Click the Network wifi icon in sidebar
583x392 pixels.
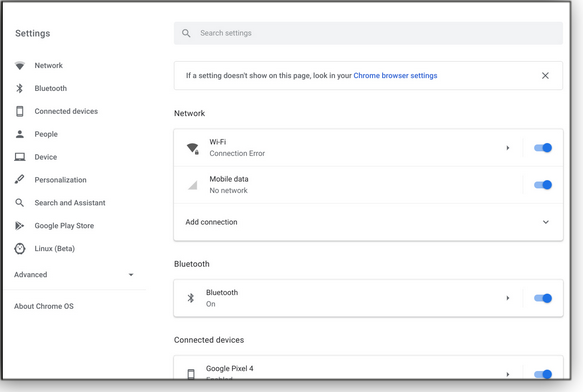[20, 66]
